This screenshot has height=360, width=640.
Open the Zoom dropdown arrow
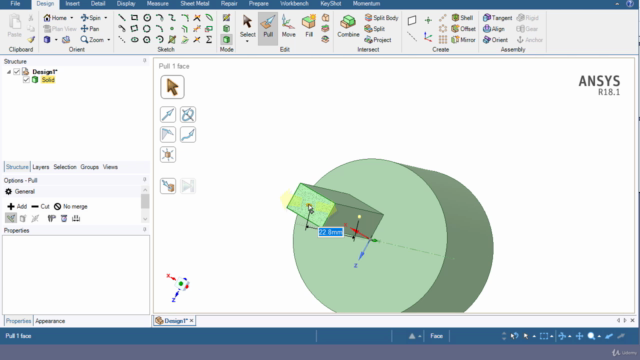[109, 40]
